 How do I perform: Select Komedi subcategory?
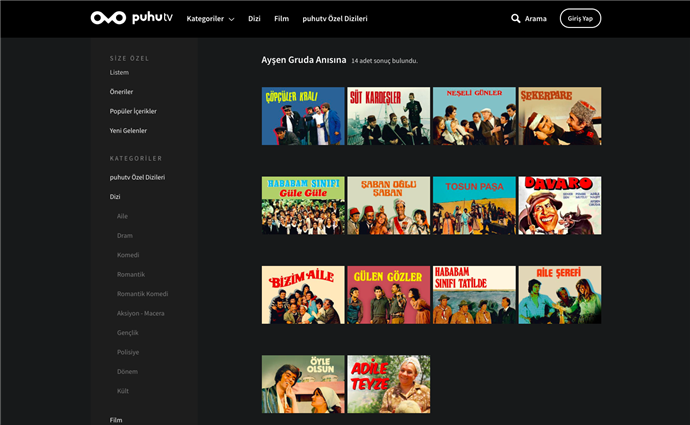pyautogui.click(x=128, y=255)
